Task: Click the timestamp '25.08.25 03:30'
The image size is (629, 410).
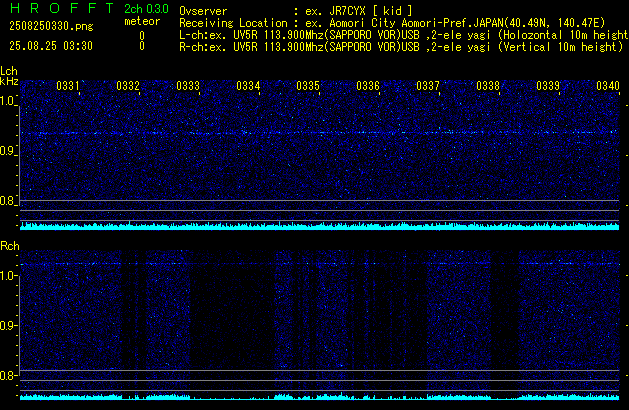Action: 51,46
